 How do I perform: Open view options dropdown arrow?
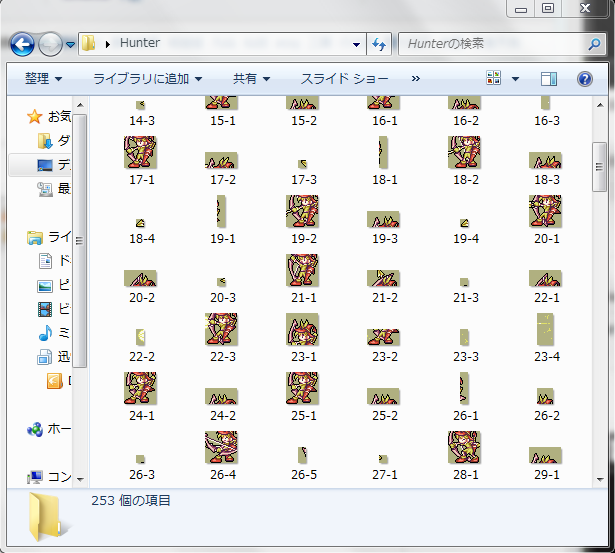pyautogui.click(x=515, y=79)
